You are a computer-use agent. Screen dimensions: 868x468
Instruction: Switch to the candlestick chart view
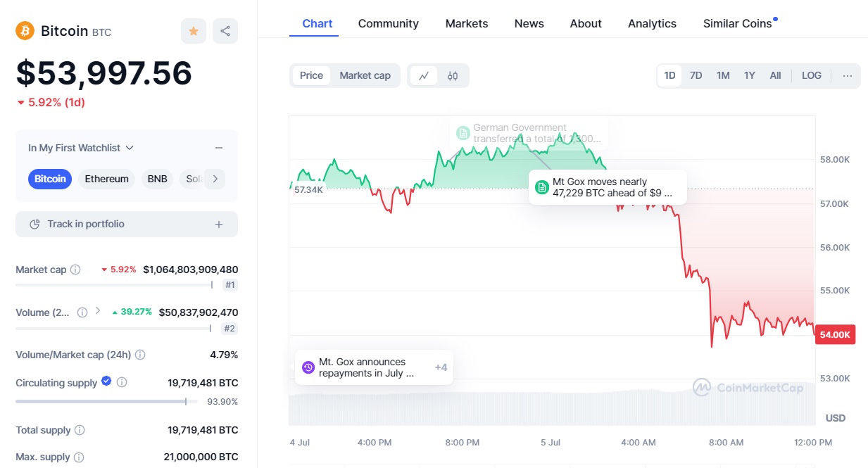(x=453, y=76)
